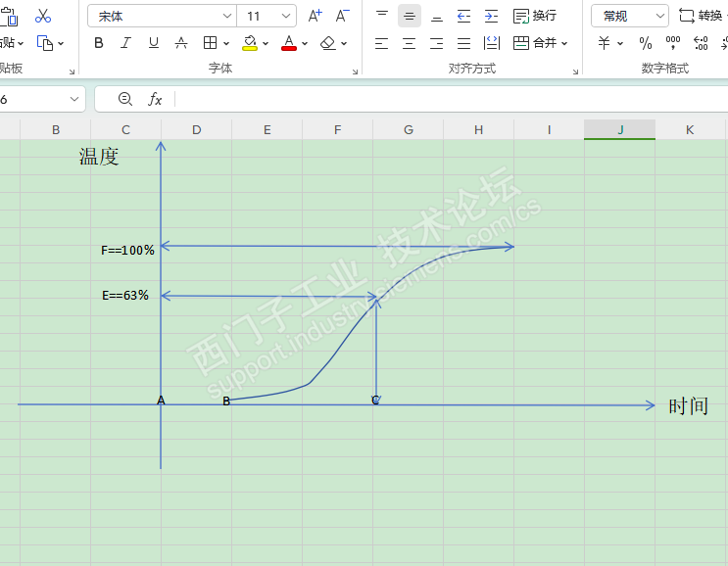Apply thousands separator 000 format

pyautogui.click(x=673, y=43)
